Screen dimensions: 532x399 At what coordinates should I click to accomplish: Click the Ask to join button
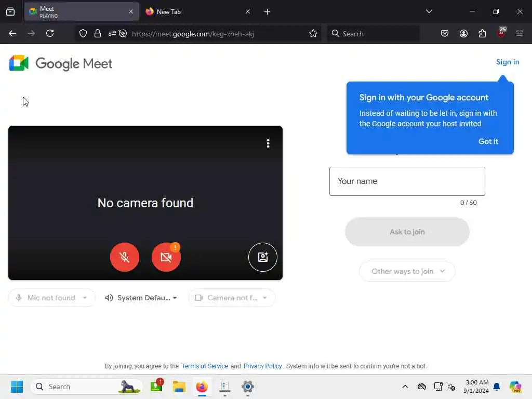(407, 232)
